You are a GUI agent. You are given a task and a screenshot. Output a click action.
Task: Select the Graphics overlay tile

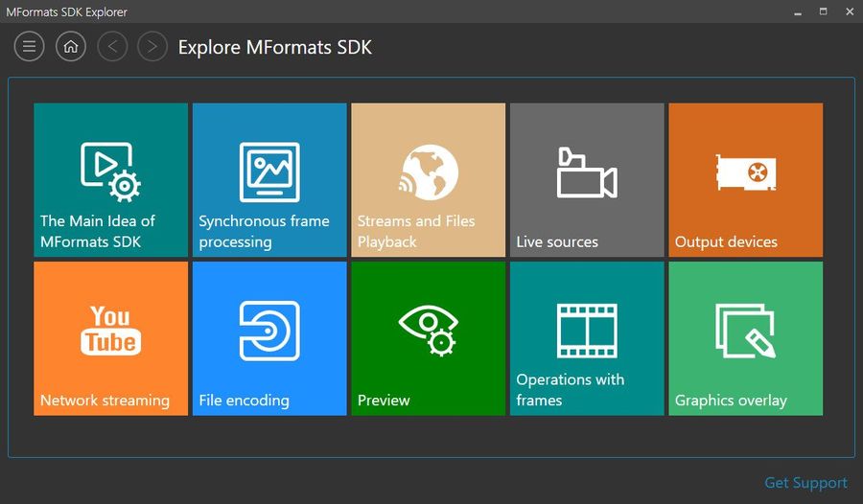[745, 338]
